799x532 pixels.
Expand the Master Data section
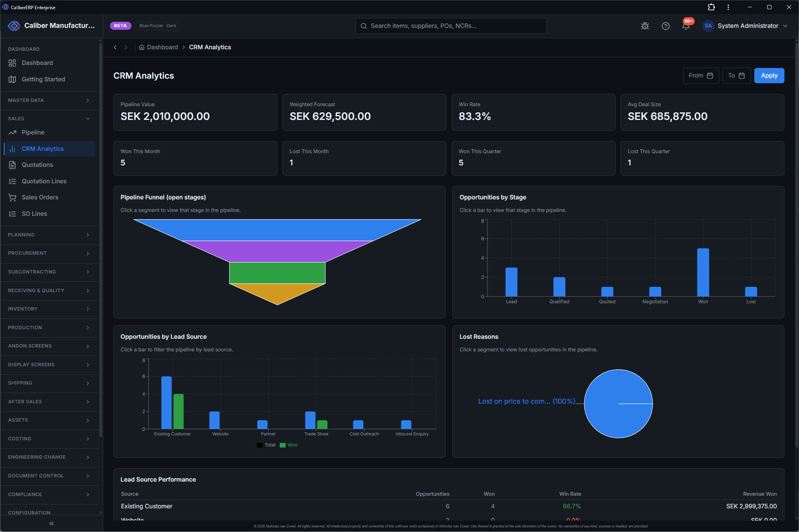click(x=49, y=100)
